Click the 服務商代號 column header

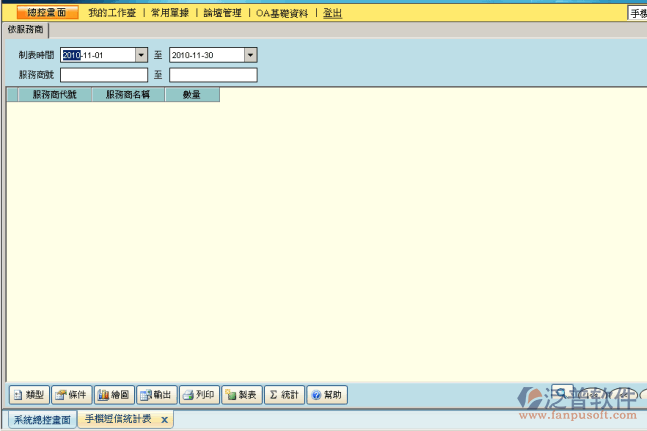tap(55, 94)
